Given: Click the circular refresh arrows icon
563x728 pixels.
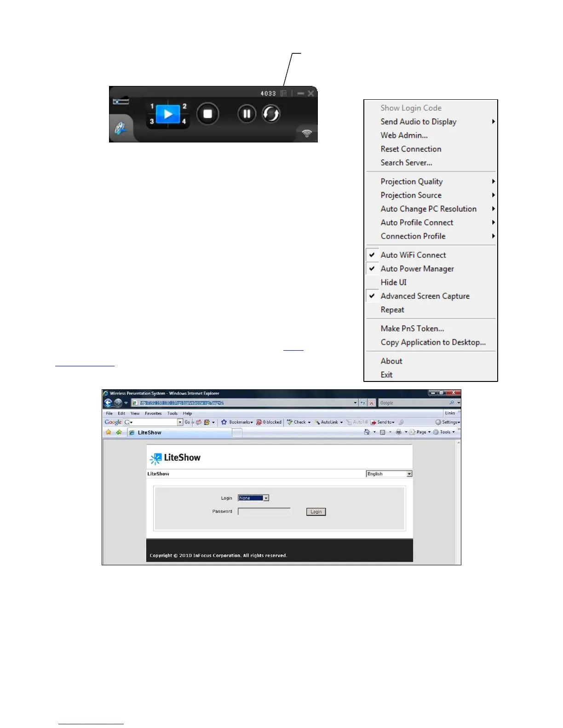Looking at the screenshot, I should (271, 114).
